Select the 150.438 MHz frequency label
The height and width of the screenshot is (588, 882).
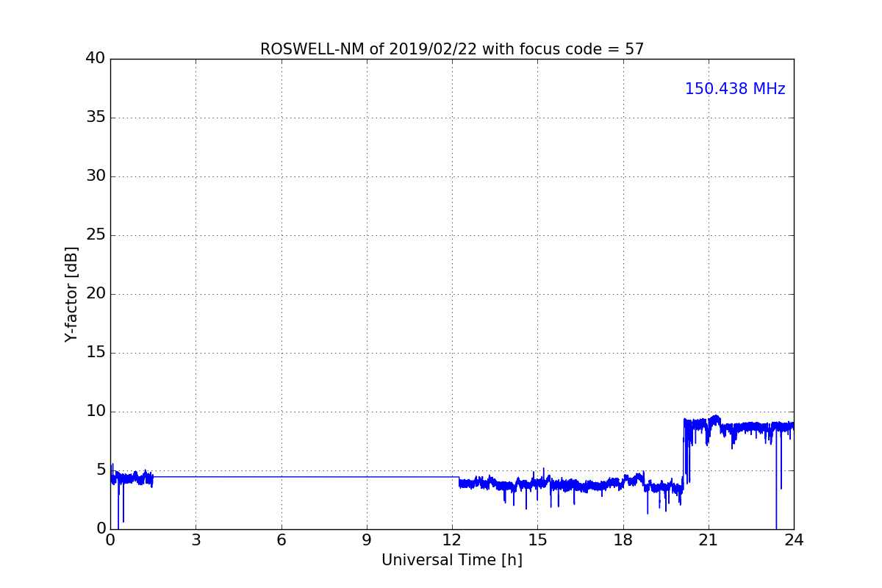735,89
